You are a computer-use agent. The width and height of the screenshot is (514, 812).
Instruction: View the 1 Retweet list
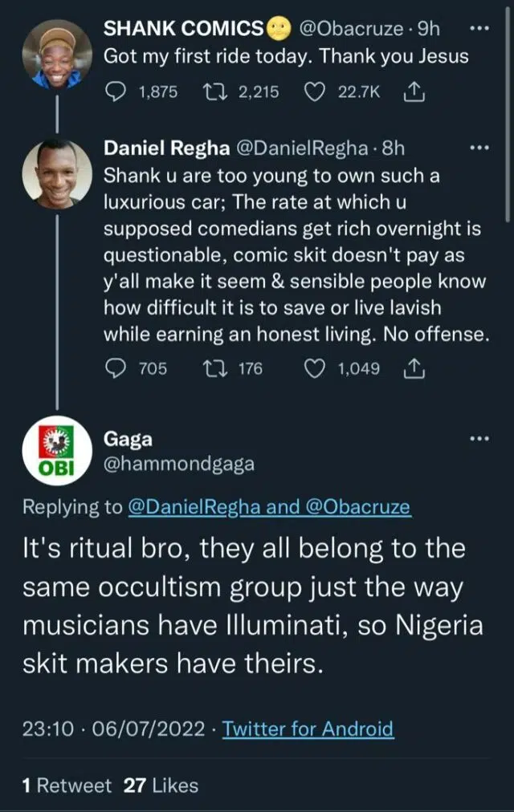(x=67, y=786)
